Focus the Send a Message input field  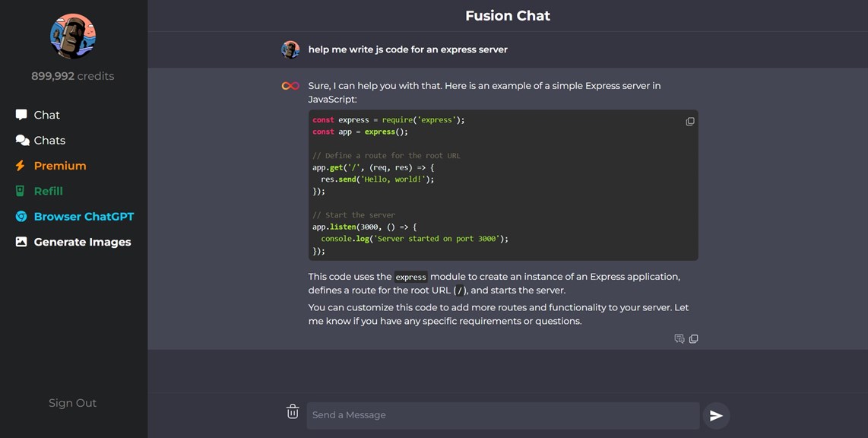pyautogui.click(x=503, y=415)
